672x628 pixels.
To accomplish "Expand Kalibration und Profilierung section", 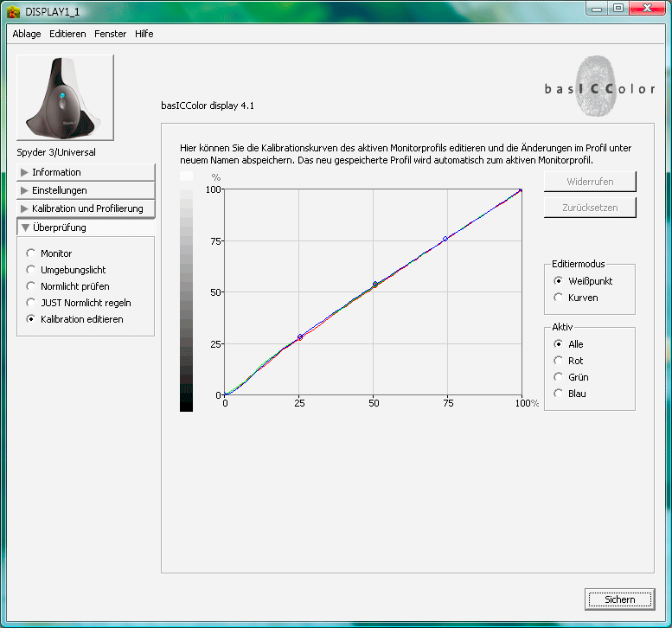I will pos(85,208).
